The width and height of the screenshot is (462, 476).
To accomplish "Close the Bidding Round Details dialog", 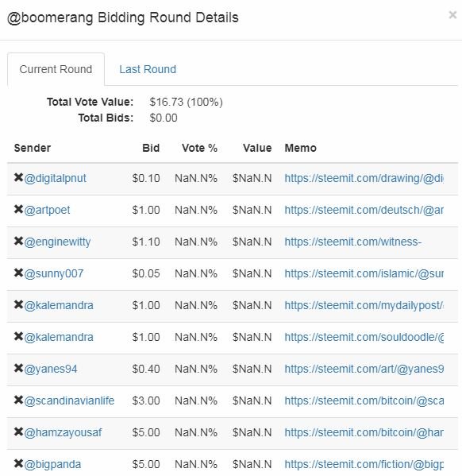I will (452, 15).
